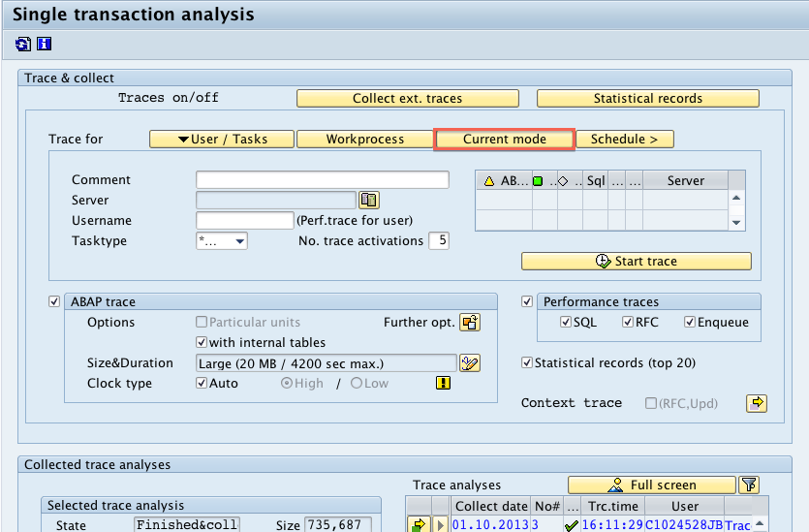Click the Start trace button
Image resolution: width=809 pixels, height=532 pixels.
pyautogui.click(x=637, y=261)
